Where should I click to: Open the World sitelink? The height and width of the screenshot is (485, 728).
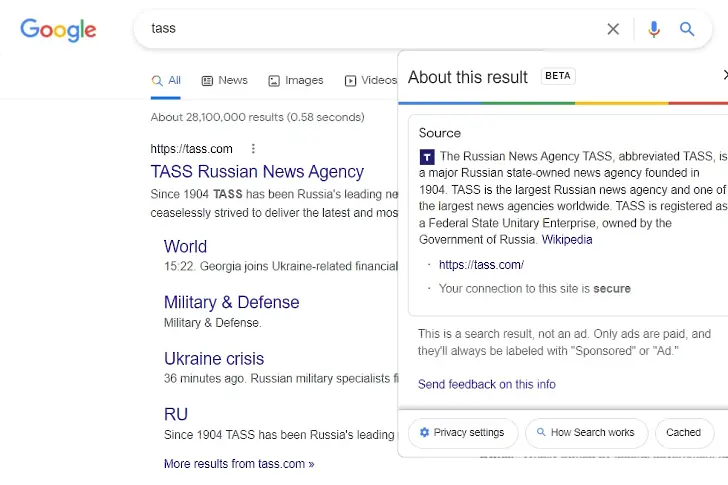185,246
